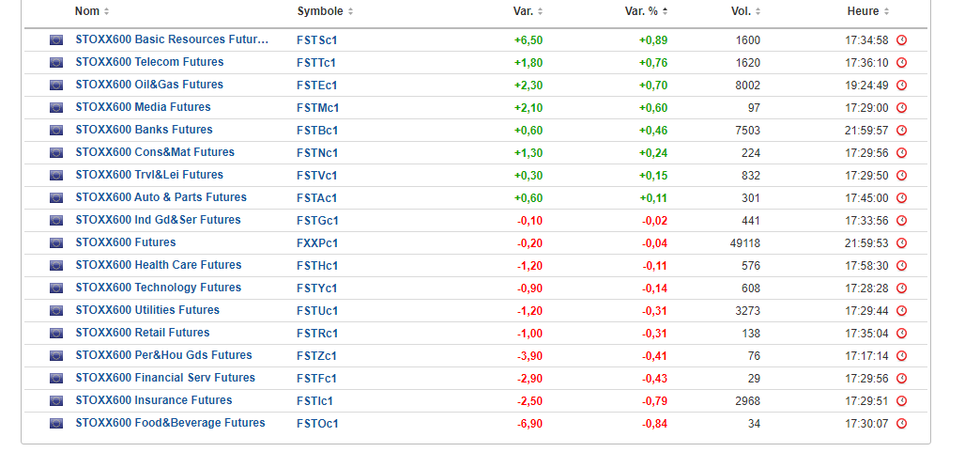Screen dimensions: 980x452
Task: Click the flag icon beside STOXX600 Utilities Futures
Action: point(56,311)
